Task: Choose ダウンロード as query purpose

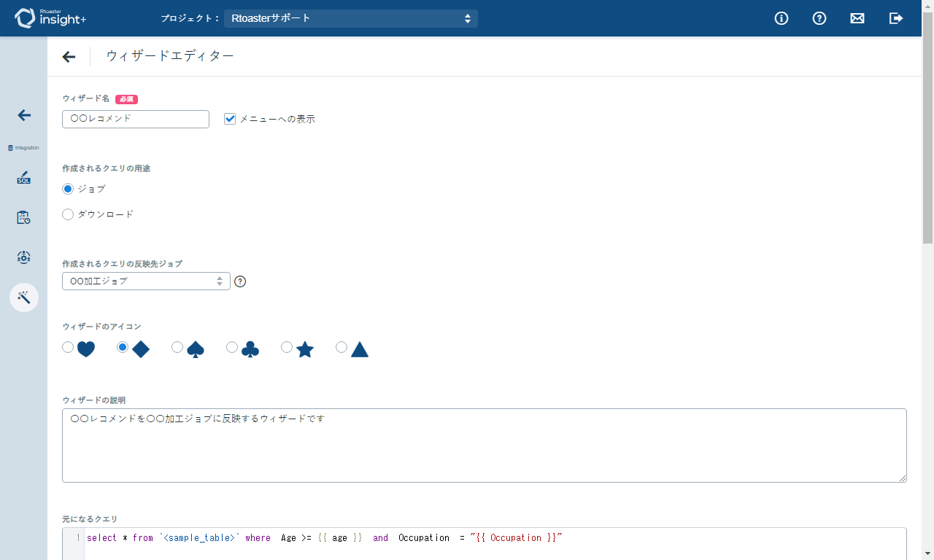Action: coord(68,214)
